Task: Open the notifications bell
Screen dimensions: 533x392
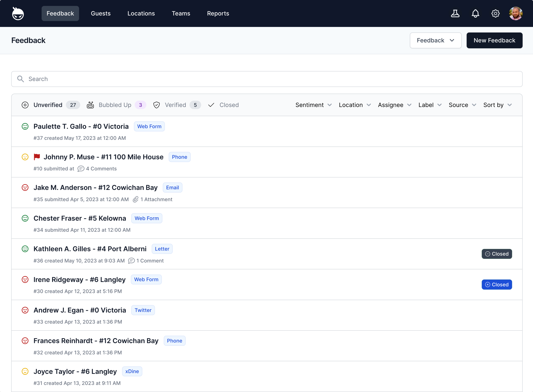Action: point(475,13)
